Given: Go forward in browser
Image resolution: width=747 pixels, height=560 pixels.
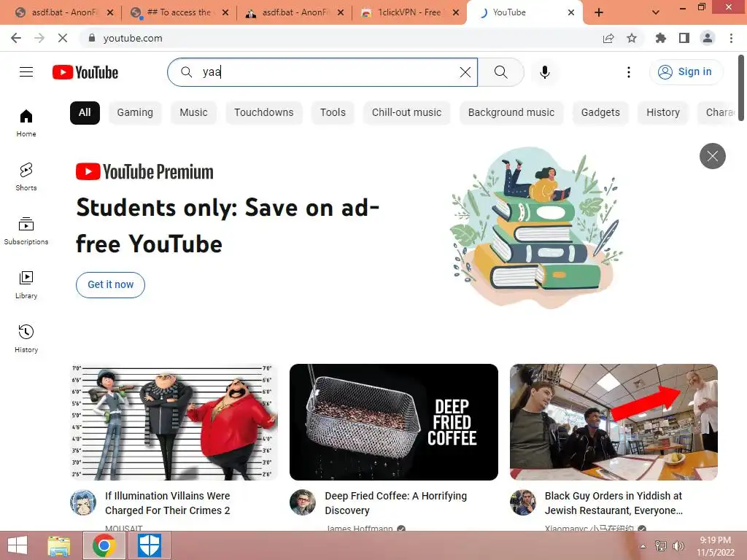Looking at the screenshot, I should point(39,38).
